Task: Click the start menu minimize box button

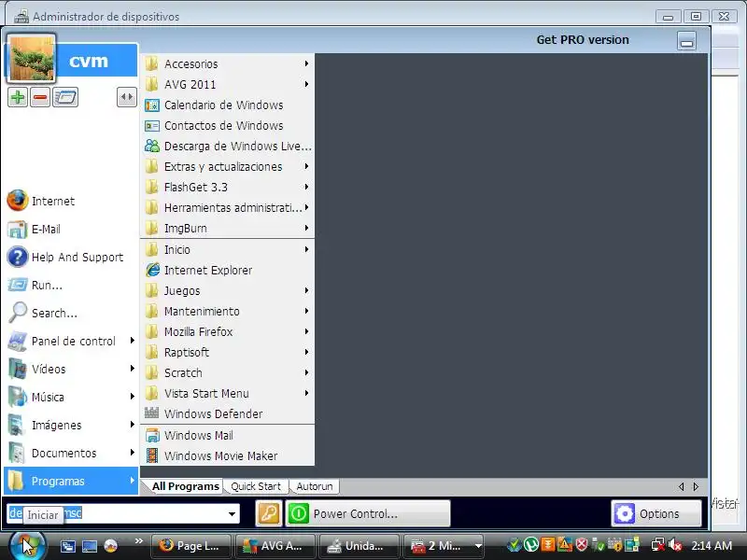Action: pos(686,40)
